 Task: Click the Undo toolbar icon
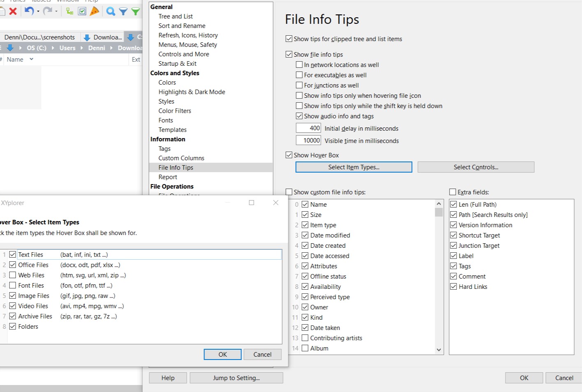(x=29, y=11)
